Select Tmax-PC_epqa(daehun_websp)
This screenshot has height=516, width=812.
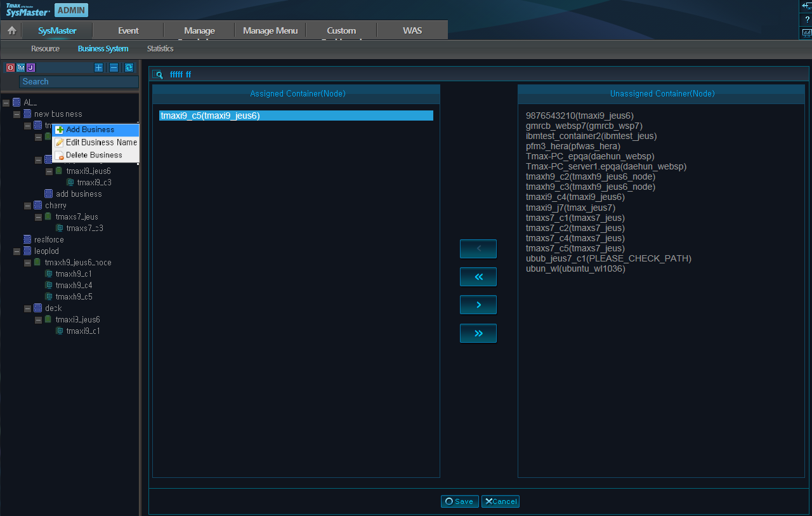590,156
